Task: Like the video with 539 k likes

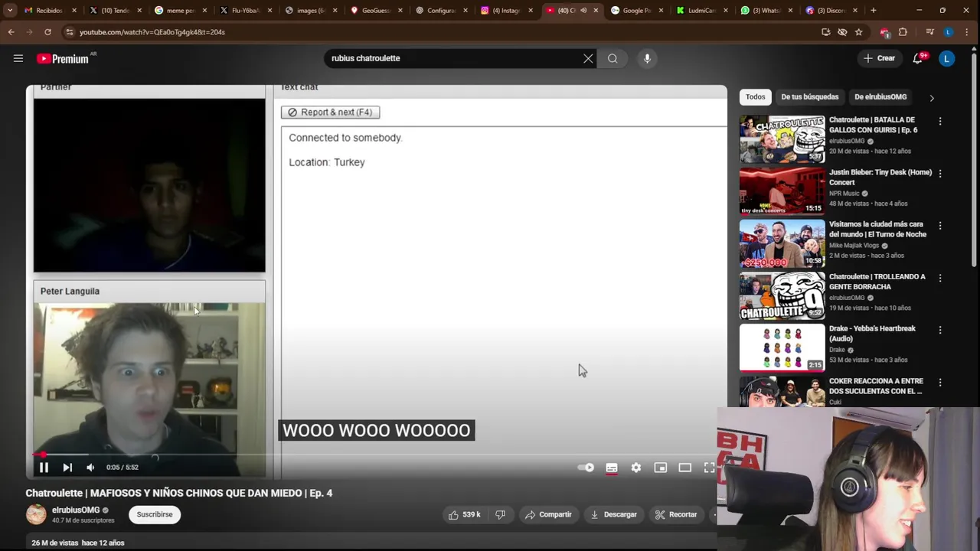Action: (464, 514)
